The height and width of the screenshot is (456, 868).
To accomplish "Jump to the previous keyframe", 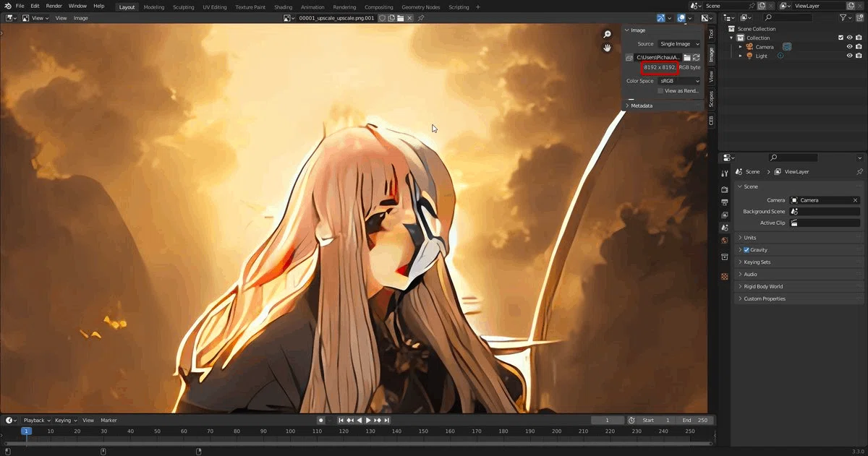I will (350, 421).
